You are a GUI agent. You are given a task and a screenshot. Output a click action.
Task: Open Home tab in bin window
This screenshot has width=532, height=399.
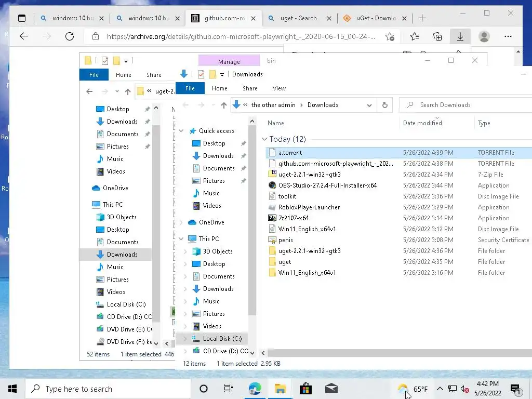pos(124,75)
